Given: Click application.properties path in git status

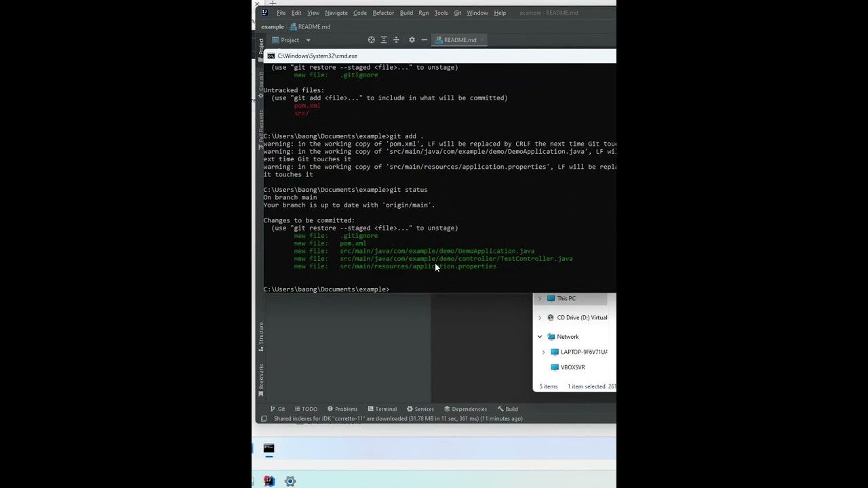Looking at the screenshot, I should 418,266.
